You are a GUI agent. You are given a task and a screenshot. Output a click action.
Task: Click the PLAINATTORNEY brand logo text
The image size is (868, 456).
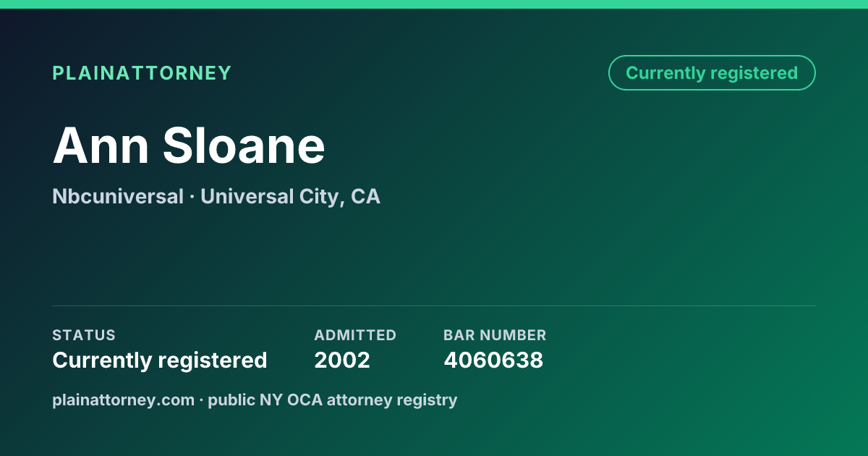coord(142,73)
